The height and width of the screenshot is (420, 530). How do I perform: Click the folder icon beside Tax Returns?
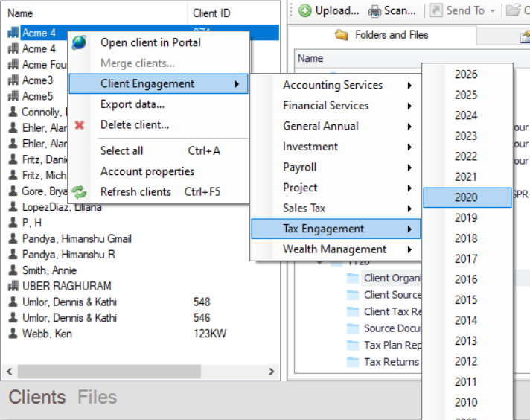(353, 362)
